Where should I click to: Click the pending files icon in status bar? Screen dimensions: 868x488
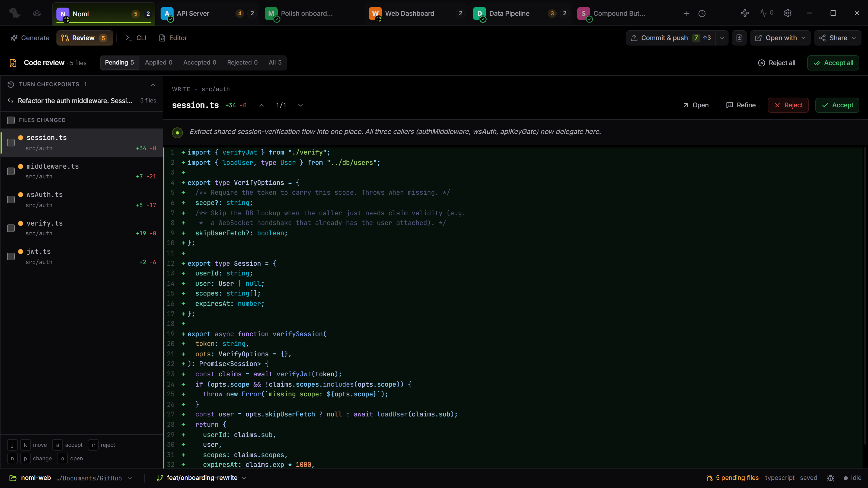[x=709, y=478]
